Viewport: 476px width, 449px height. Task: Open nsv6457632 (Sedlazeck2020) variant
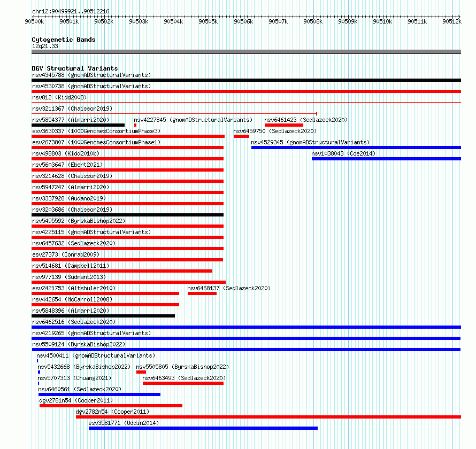[x=74, y=243]
